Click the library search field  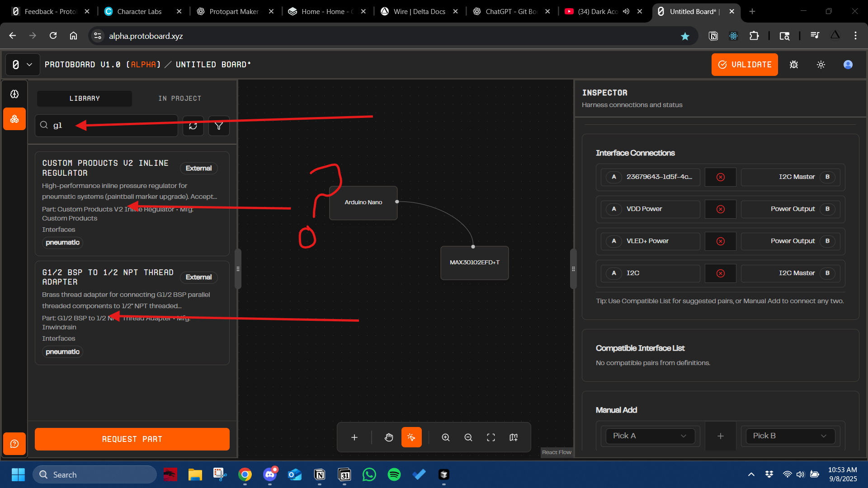107,126
